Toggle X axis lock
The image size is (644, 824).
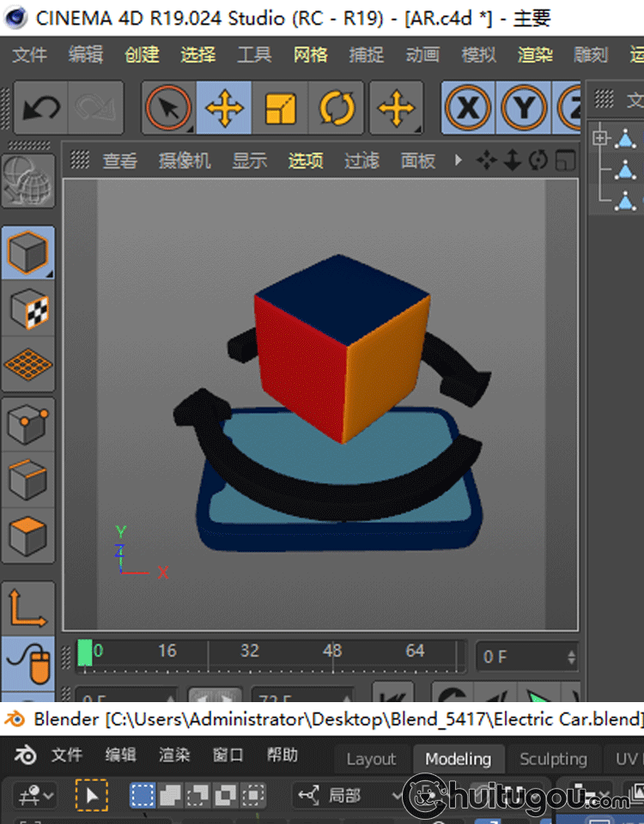(468, 108)
